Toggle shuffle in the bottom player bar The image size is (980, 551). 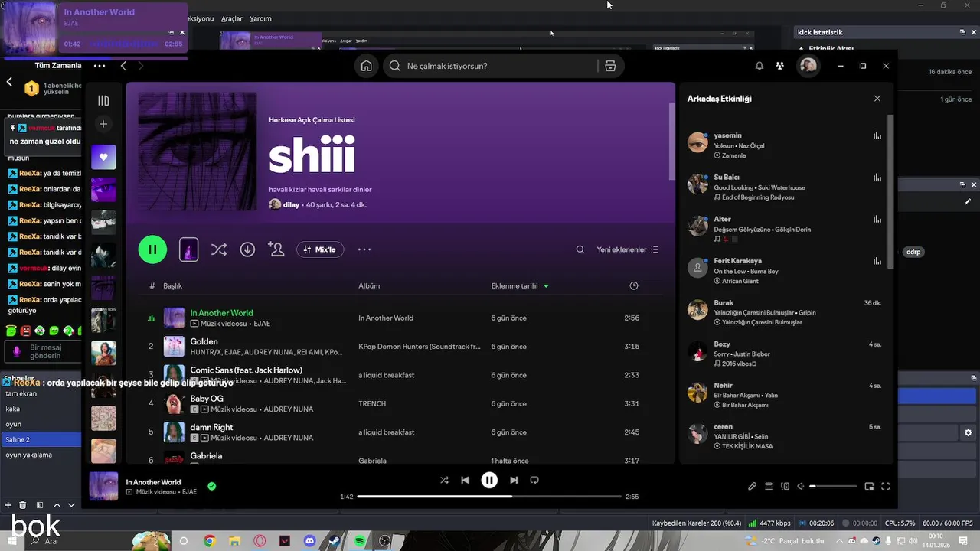444,480
